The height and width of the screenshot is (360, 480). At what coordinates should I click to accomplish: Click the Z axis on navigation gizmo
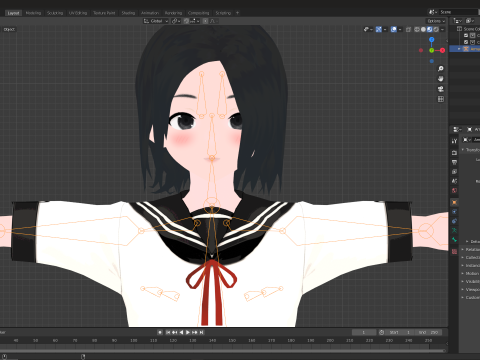(432, 40)
